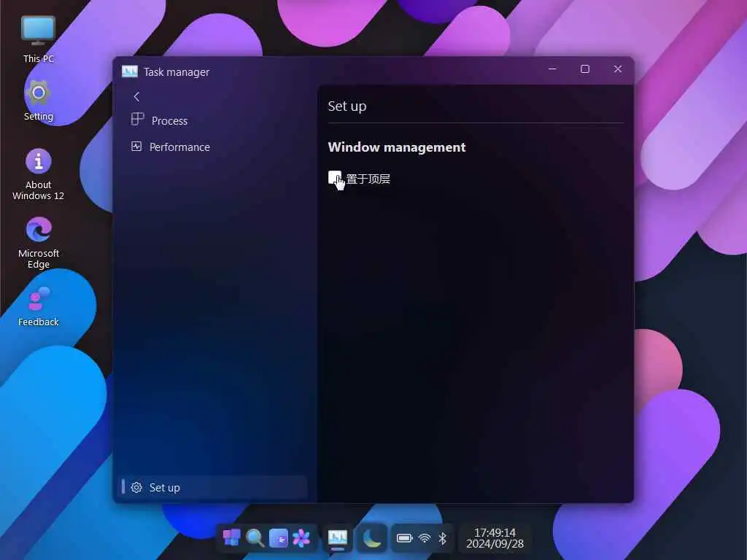Screen dimensions: 747x560
Task: Open the Setting desktop icon
Action: [x=38, y=100]
